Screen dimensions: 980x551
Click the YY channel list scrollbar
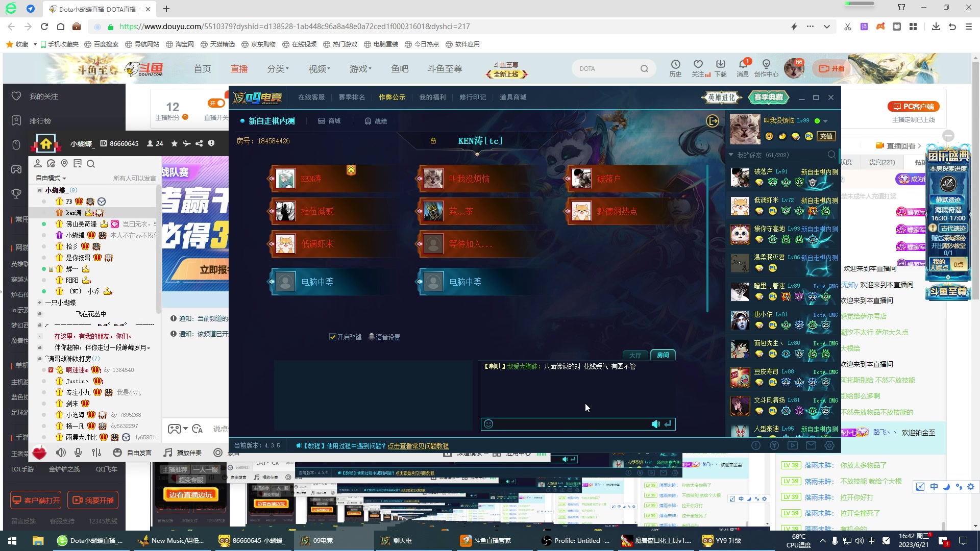point(159,250)
